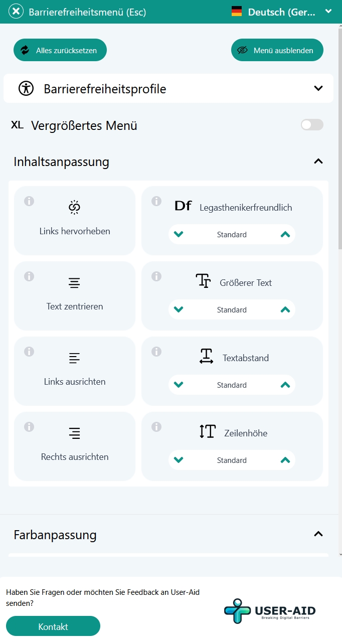Decrease Zeilenhöhe with the down chevron
The height and width of the screenshot is (644, 342).
point(179,460)
